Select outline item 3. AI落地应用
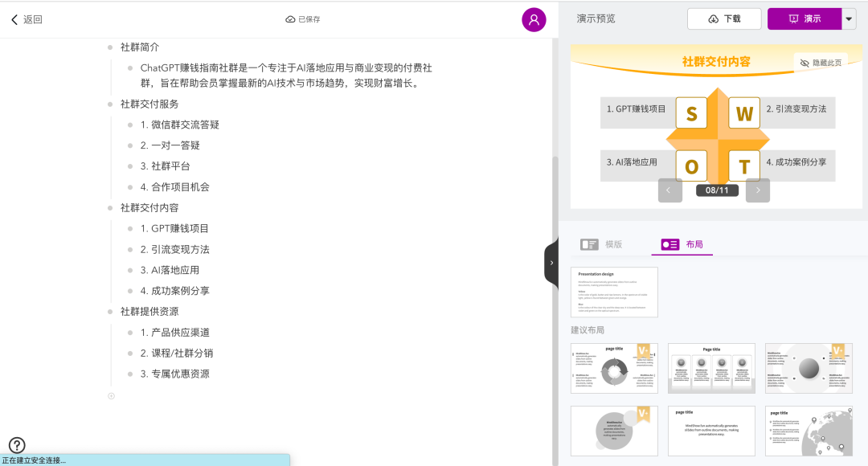Screen dimensions: 868x466 click(170, 270)
